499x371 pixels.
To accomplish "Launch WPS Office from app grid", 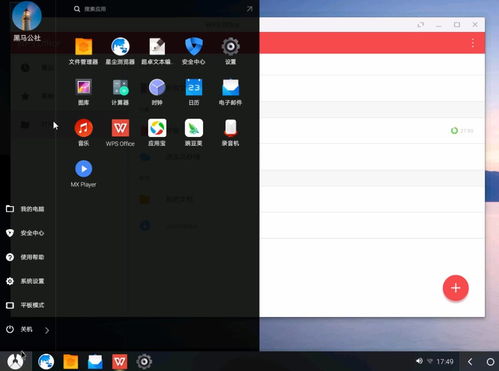I will click(120, 133).
